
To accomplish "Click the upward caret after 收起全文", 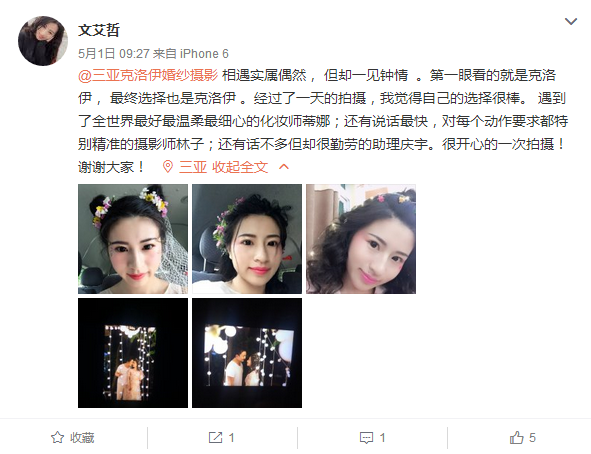I will 284,167.
